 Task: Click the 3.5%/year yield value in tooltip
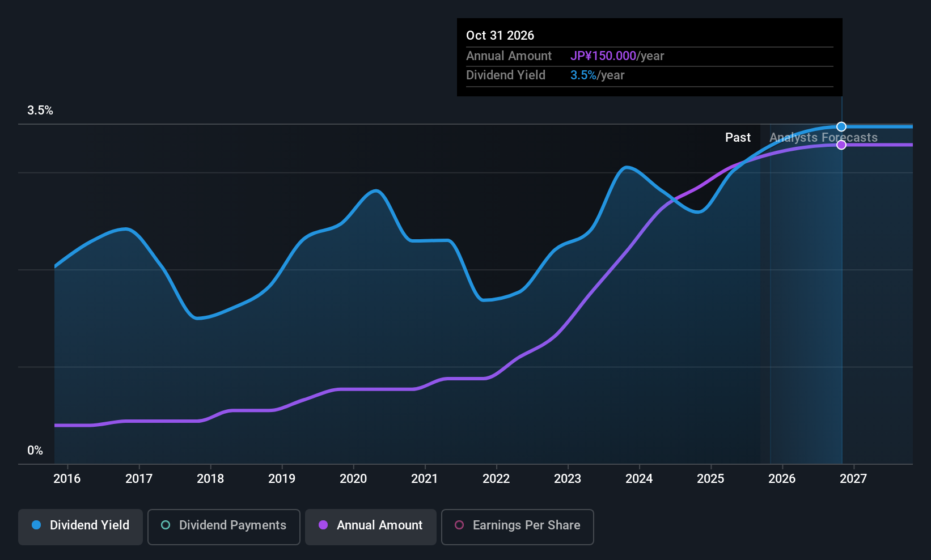(597, 75)
